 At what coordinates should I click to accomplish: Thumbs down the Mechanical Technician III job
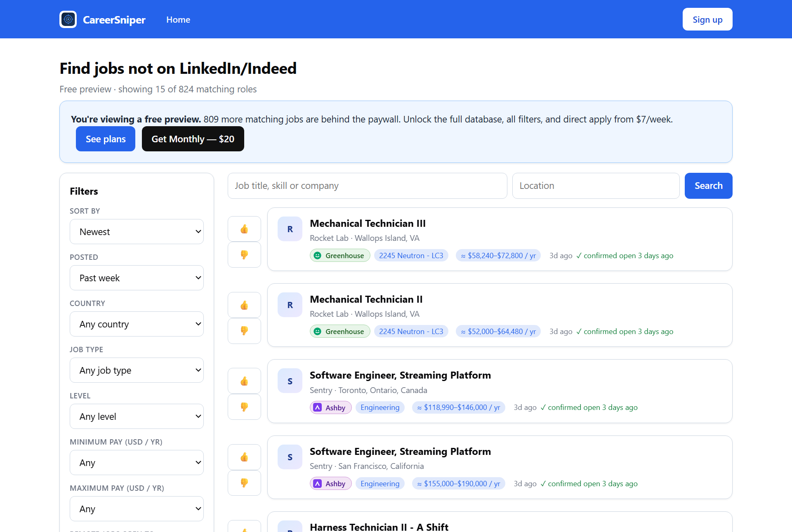pos(244,255)
